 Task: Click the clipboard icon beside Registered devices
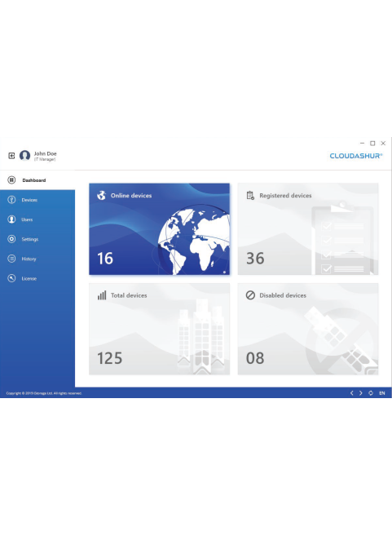pyautogui.click(x=250, y=195)
